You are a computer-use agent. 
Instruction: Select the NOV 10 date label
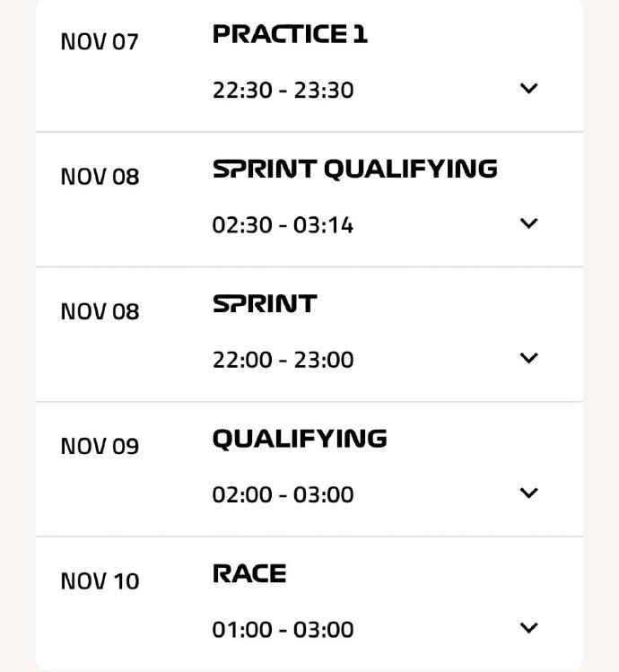coord(100,581)
